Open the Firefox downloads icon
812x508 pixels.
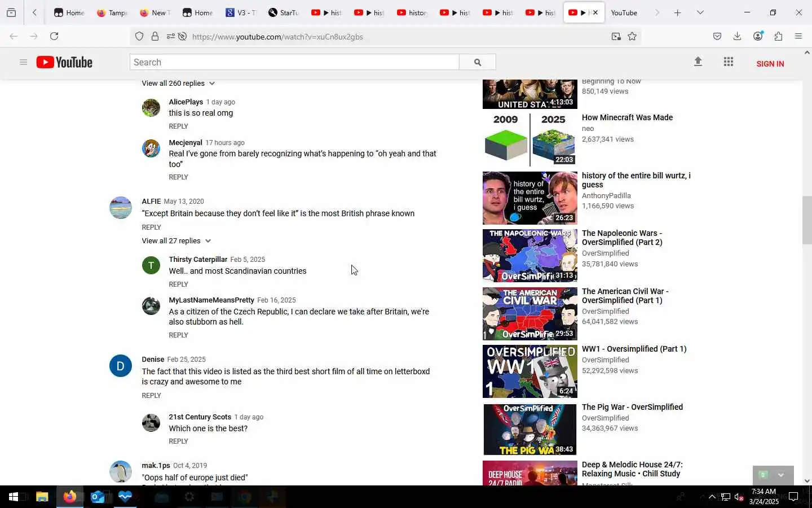coord(738,37)
